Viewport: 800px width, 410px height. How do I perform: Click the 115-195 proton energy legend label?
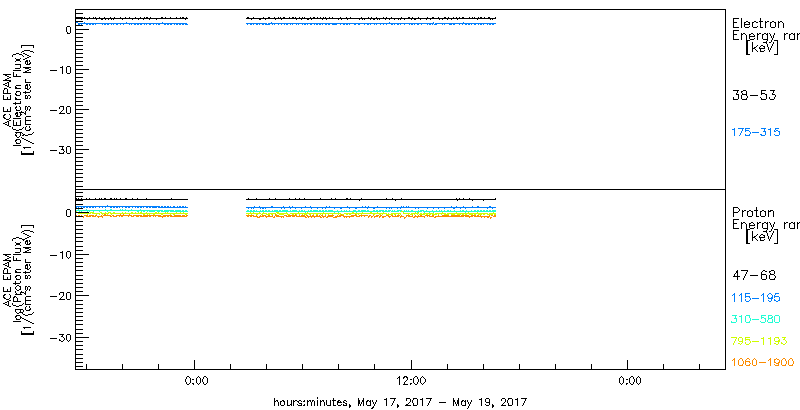(x=756, y=298)
